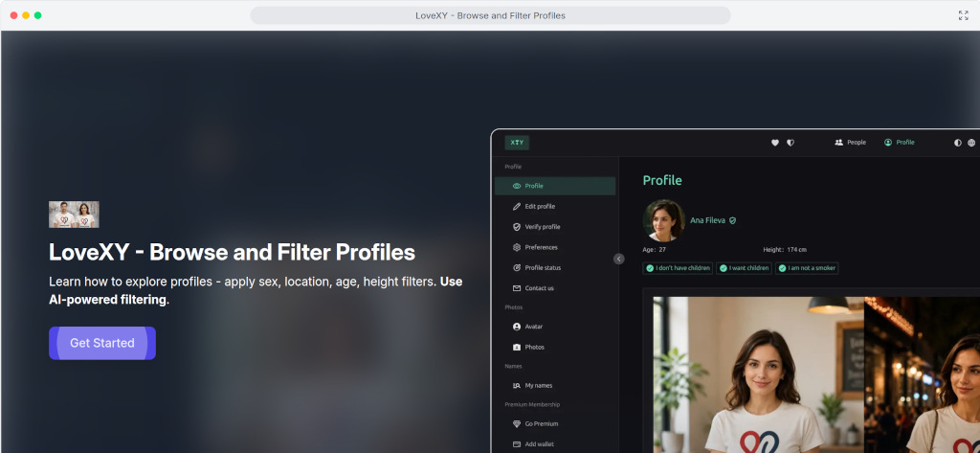The width and height of the screenshot is (980, 453).
Task: Open Edit profile with the pencil icon
Action: click(555, 207)
